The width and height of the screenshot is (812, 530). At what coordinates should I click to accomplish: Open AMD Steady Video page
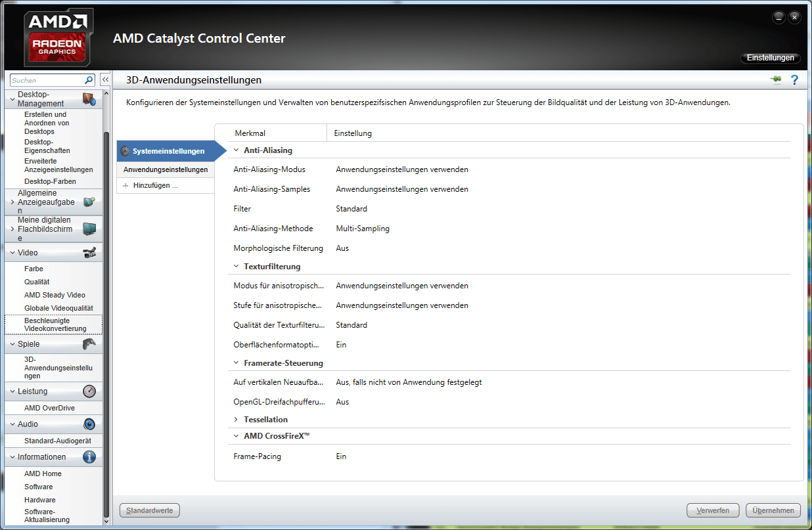55,295
